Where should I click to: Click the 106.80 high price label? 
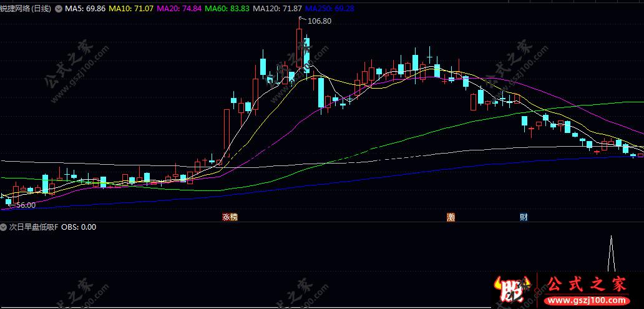319,21
